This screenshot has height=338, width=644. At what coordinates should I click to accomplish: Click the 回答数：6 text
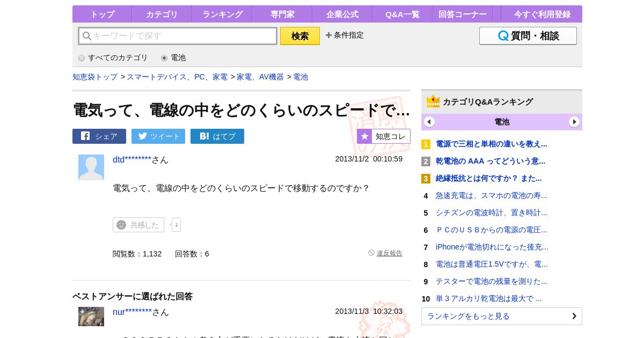(192, 254)
